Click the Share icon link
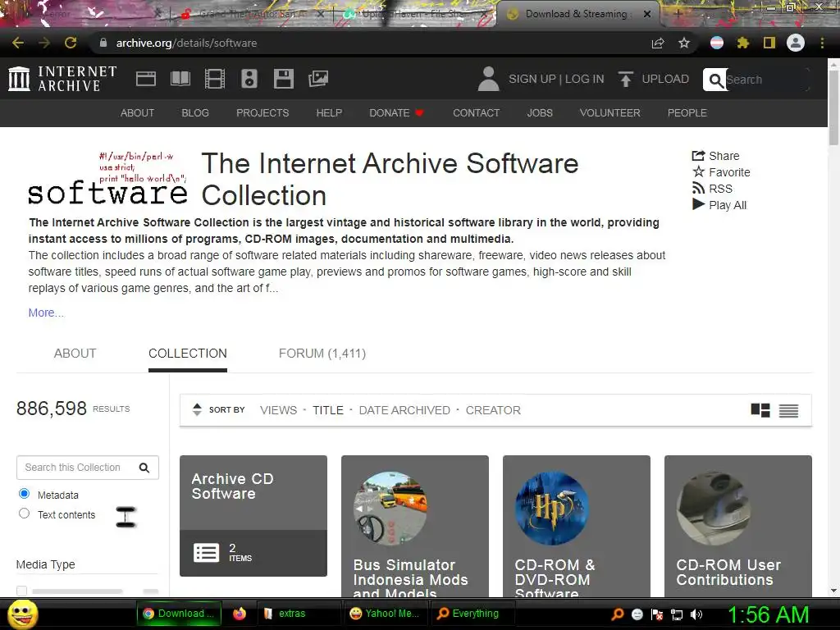 click(715, 156)
